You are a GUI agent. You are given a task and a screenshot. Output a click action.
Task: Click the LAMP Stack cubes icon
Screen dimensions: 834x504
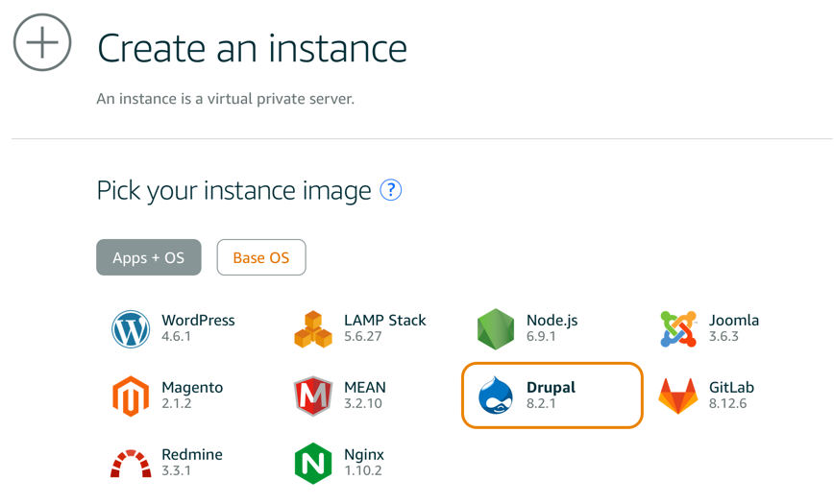pos(313,329)
